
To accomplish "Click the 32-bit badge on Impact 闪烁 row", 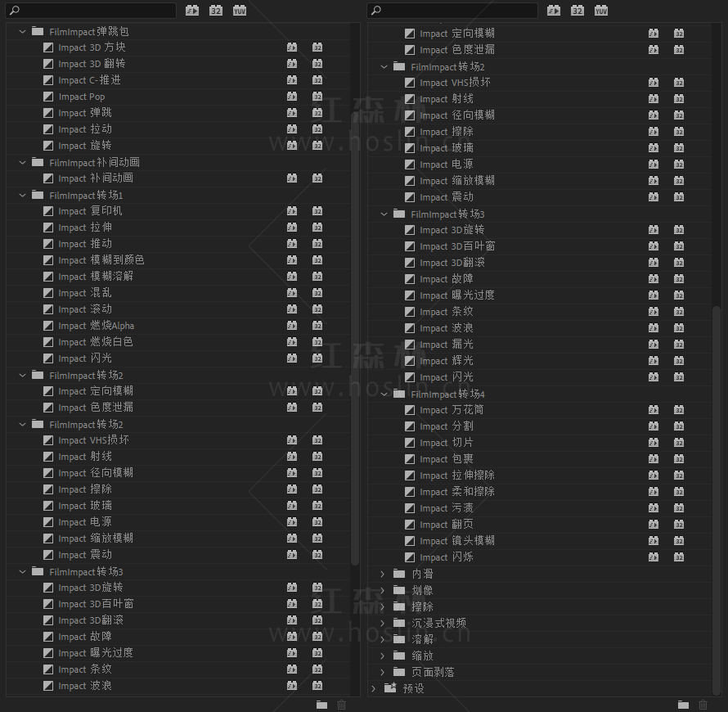I will coord(679,557).
